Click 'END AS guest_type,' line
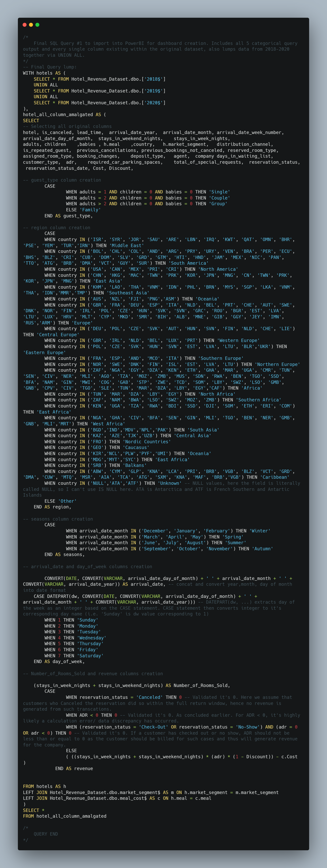The image size is (327, 868). click(69, 216)
